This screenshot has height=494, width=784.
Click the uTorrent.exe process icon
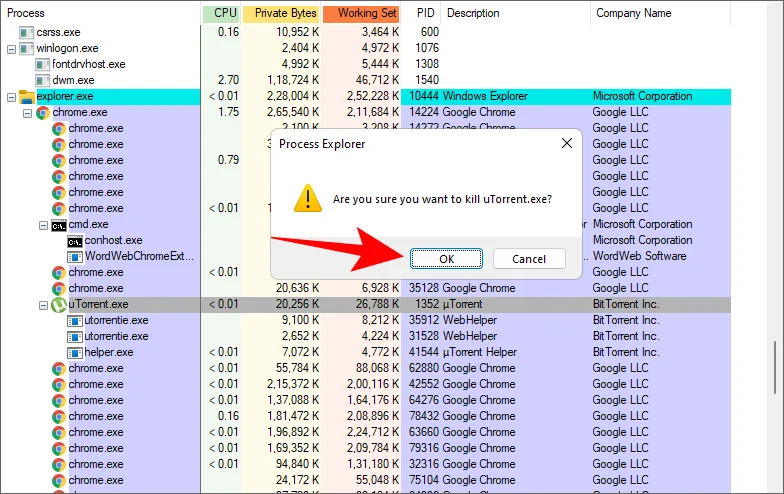[59, 304]
